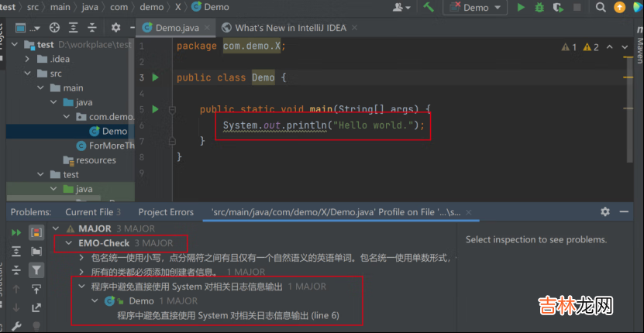Expand all in Project tool window
Viewport: 644px width, 333px height.
coord(73,28)
